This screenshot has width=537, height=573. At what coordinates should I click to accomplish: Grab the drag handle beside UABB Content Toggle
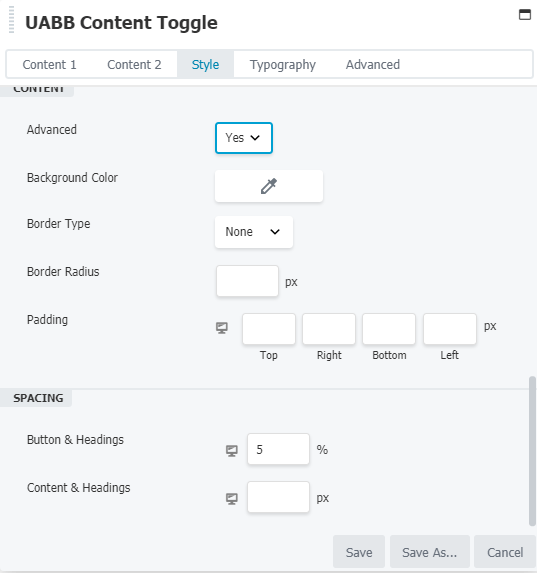pos(11,20)
